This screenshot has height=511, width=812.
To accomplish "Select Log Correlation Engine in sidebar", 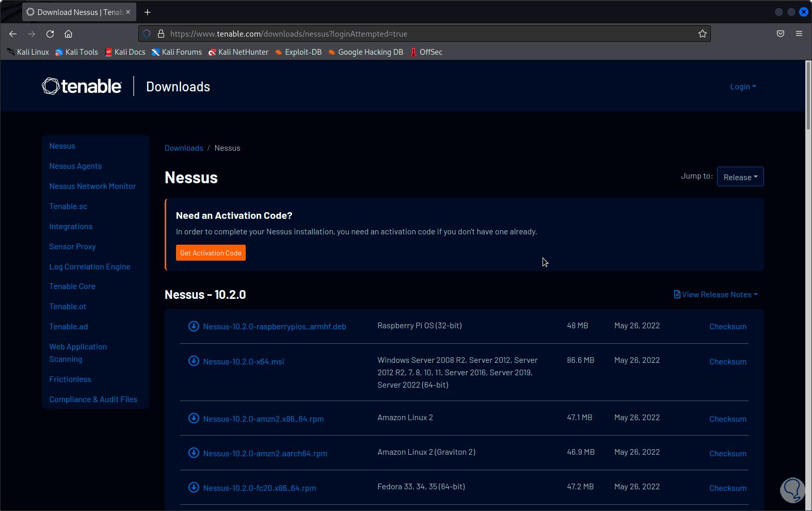I will point(90,267).
